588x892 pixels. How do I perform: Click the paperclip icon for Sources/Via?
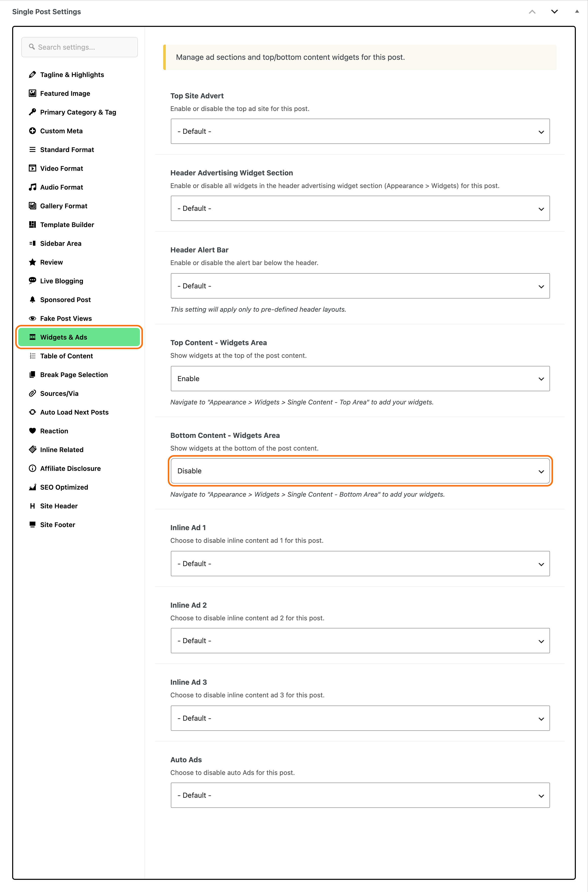33,393
